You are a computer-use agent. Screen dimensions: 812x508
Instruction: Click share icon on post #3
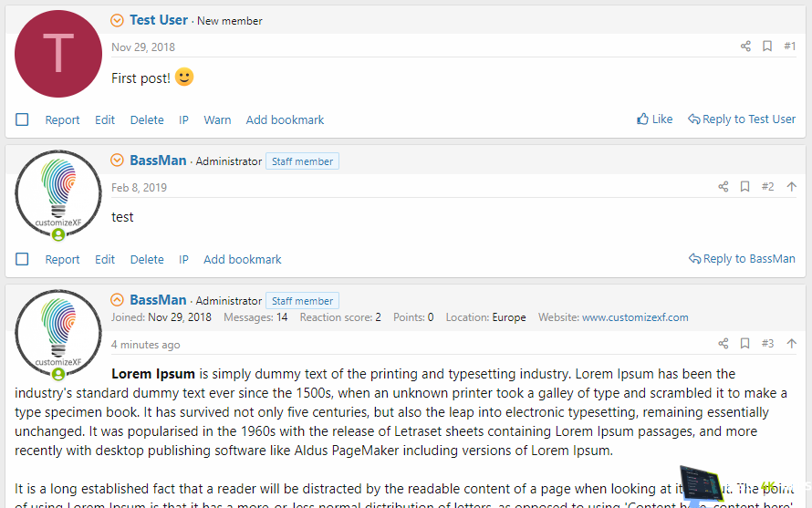[x=724, y=344]
